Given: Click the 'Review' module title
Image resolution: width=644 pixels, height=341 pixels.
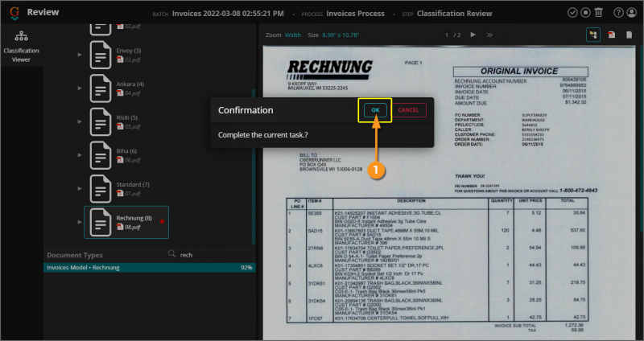Looking at the screenshot, I should (x=43, y=12).
